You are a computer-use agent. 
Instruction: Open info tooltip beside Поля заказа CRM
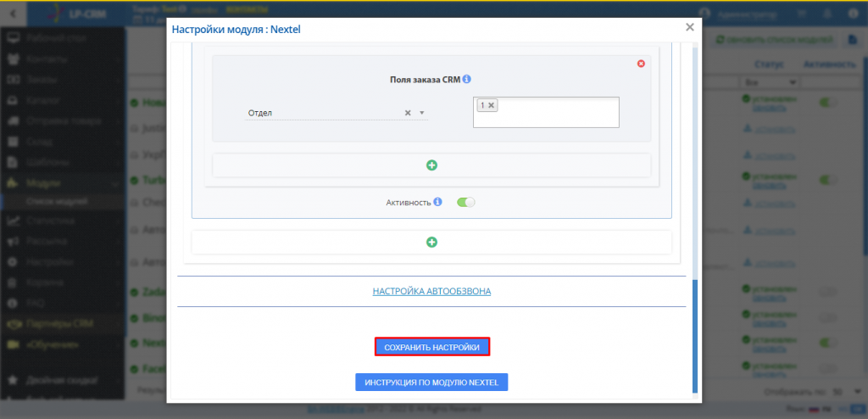tap(467, 79)
